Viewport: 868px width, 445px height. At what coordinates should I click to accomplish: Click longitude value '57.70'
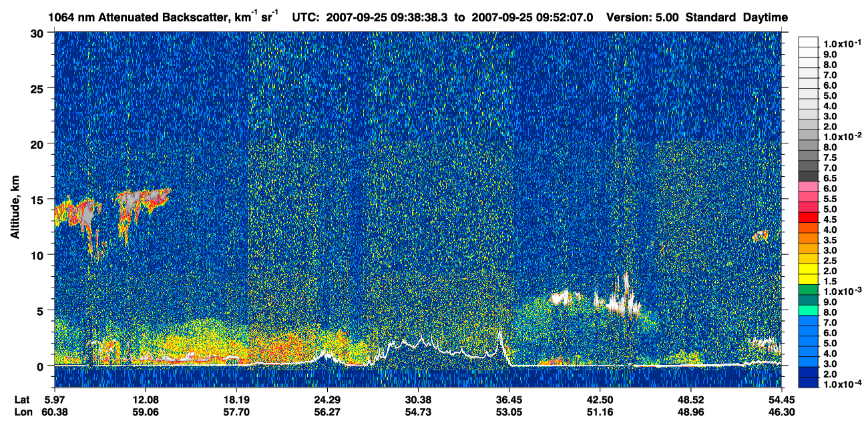[236, 412]
